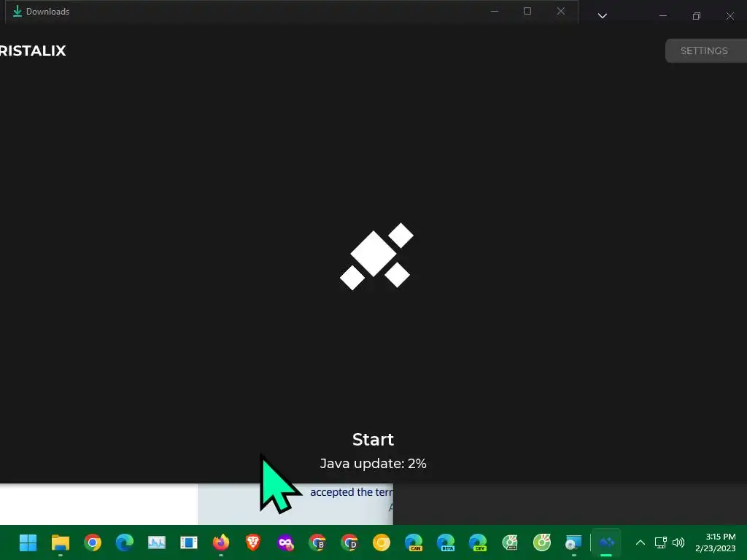Open the network status tray icon
Viewport: 747px width, 560px height.
click(x=661, y=542)
